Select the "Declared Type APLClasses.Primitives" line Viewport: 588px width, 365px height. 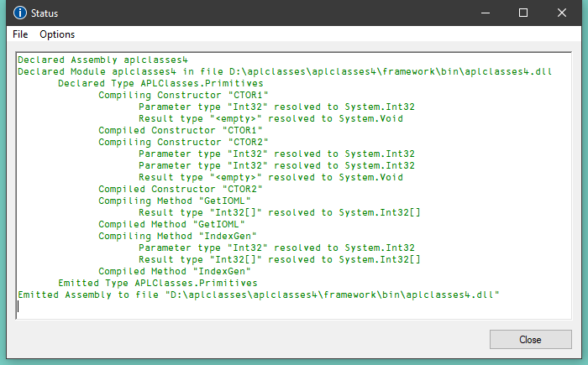click(160, 84)
